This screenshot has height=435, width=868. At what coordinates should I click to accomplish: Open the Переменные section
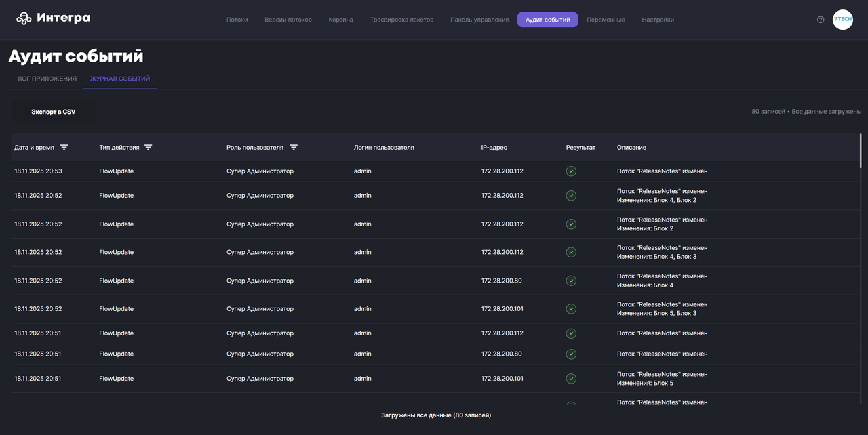coord(606,20)
